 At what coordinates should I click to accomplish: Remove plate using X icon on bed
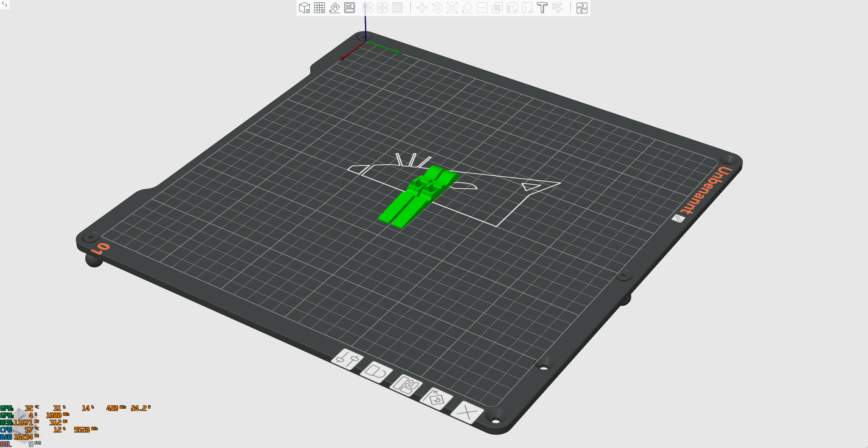(x=467, y=413)
